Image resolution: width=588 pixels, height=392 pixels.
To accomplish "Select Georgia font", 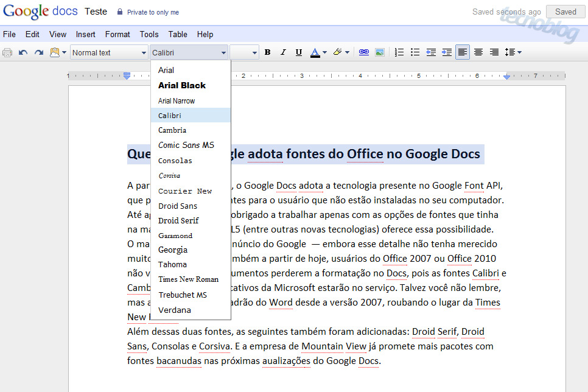I will (191, 250).
